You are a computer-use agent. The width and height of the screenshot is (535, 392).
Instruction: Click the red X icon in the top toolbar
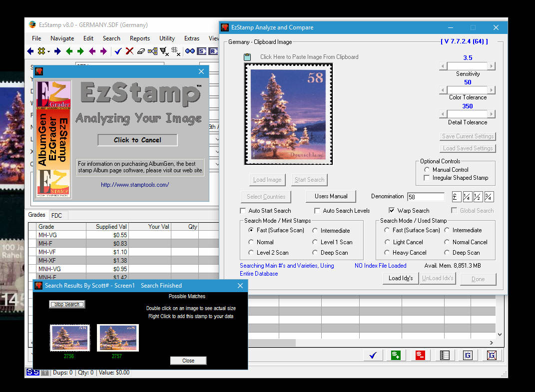click(129, 51)
